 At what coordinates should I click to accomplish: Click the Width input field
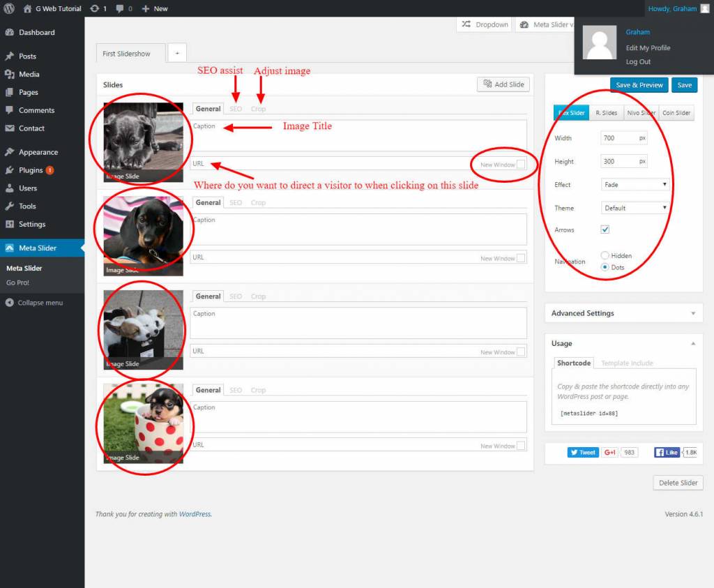(x=618, y=138)
